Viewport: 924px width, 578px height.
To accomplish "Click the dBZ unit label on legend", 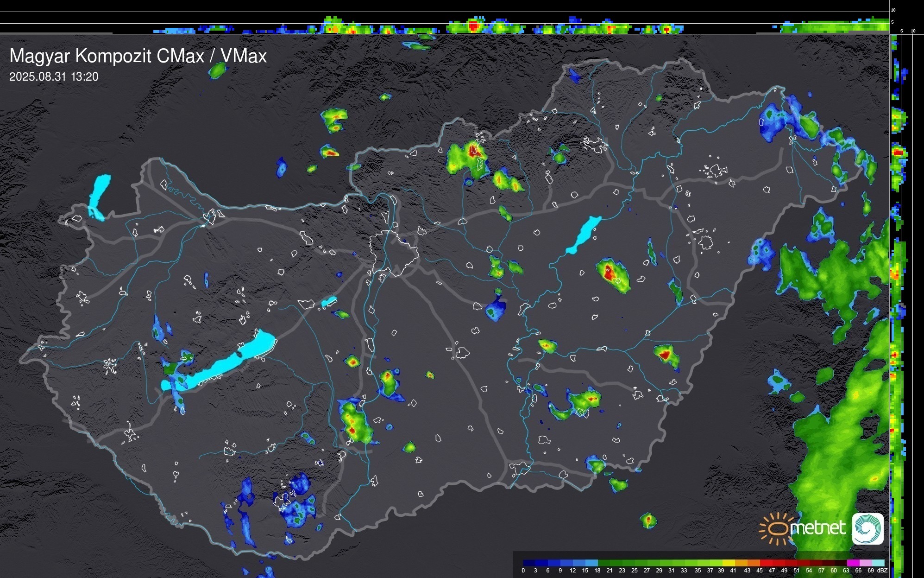I will pos(882,571).
